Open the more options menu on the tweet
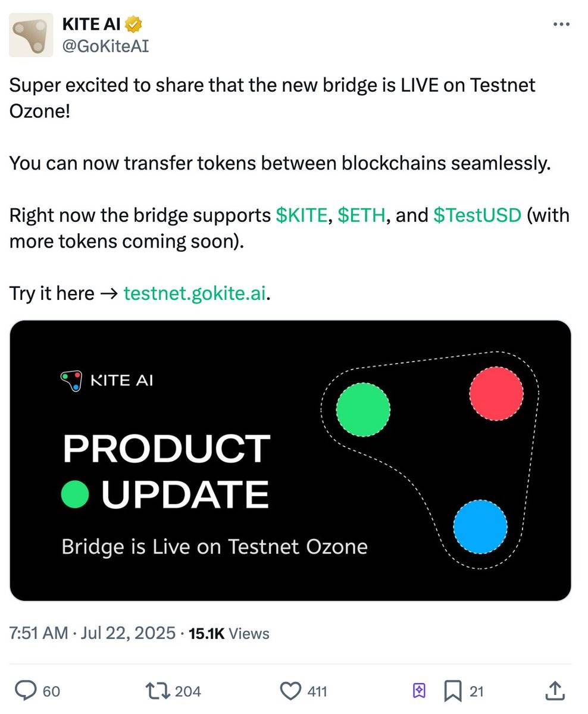The image size is (588, 714). tap(561, 23)
